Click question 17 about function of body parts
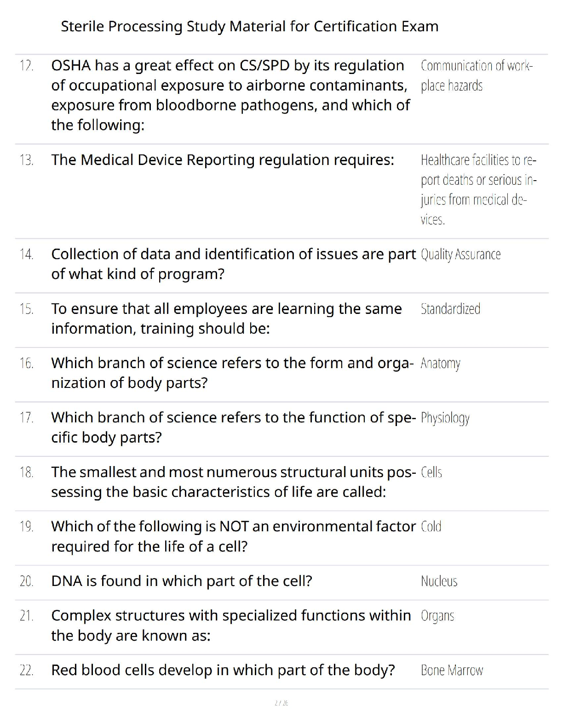563x728 pixels. (x=233, y=427)
